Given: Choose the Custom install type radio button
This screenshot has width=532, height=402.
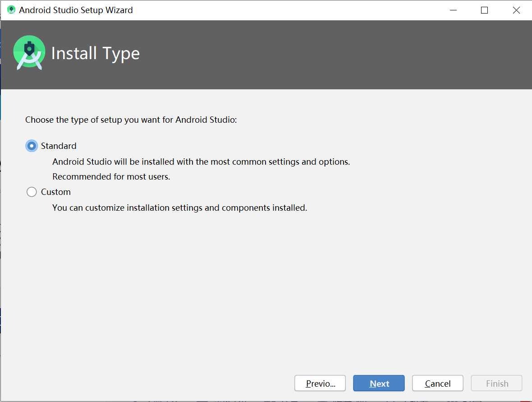Looking at the screenshot, I should click(32, 192).
